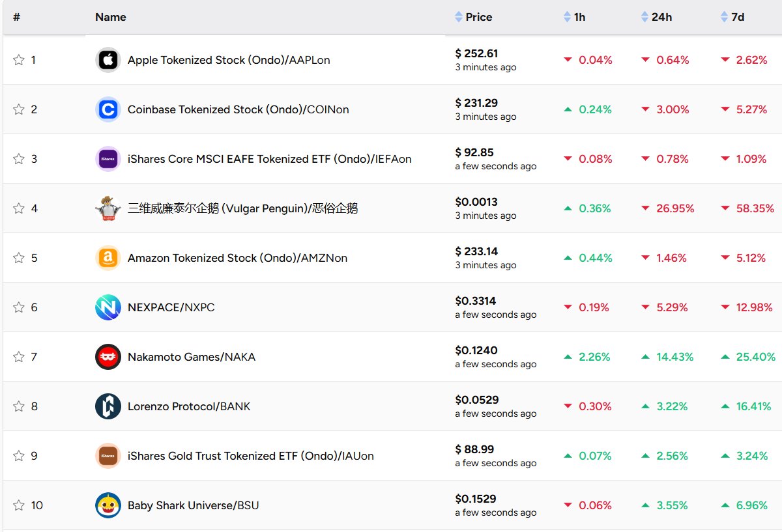This screenshot has height=532, width=782.
Task: Add Amazon Tokenized Stock to favorites
Action: pyautogui.click(x=19, y=258)
